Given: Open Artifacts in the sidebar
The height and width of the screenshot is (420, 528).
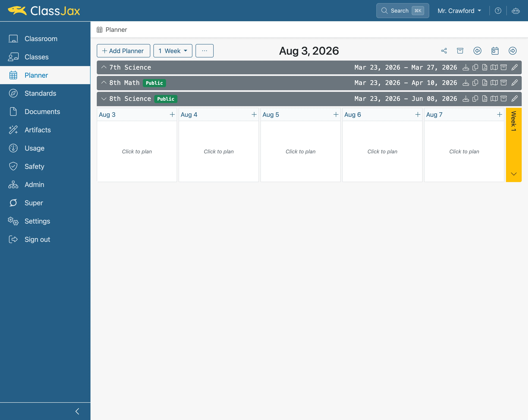Looking at the screenshot, I should [45, 130].
